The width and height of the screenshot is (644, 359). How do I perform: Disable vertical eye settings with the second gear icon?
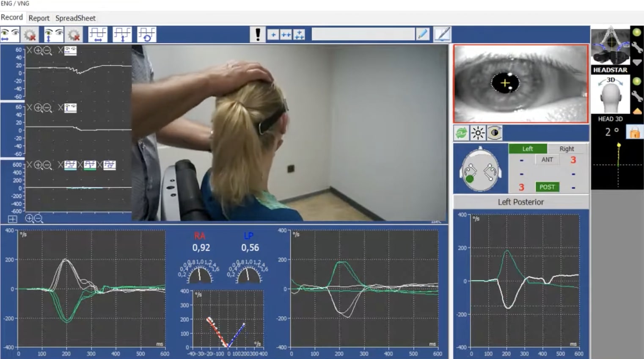tap(74, 34)
